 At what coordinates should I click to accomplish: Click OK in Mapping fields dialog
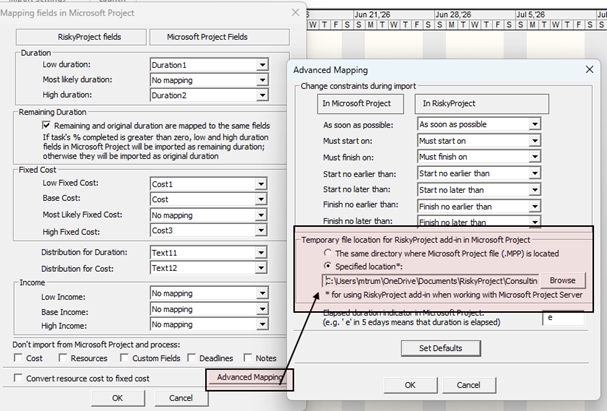coord(118,398)
